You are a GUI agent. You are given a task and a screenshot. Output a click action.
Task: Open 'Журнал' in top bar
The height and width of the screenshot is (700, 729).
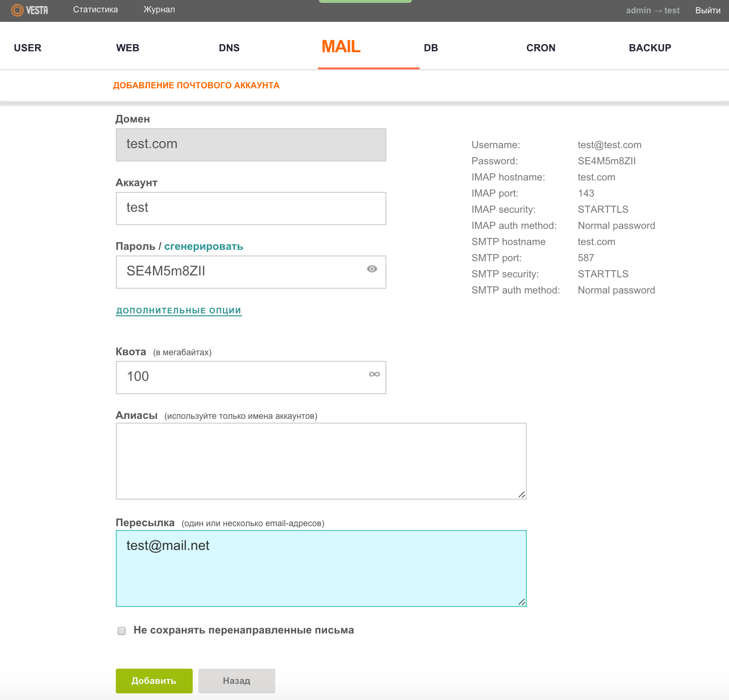coord(159,9)
